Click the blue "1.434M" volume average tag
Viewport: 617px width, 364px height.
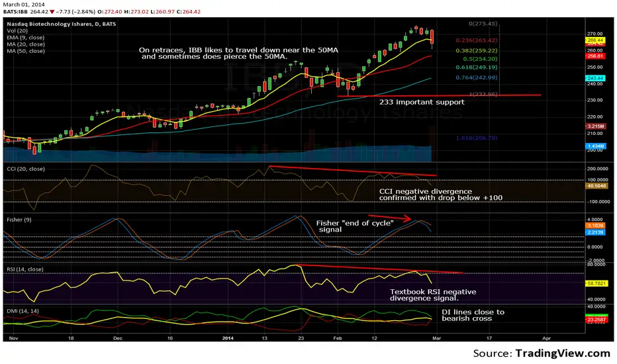pyautogui.click(x=595, y=146)
